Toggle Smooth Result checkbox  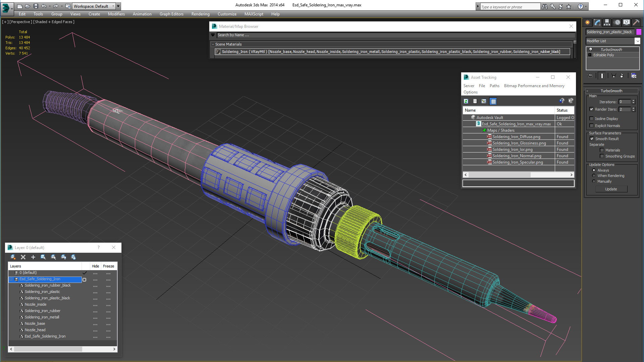[592, 139]
